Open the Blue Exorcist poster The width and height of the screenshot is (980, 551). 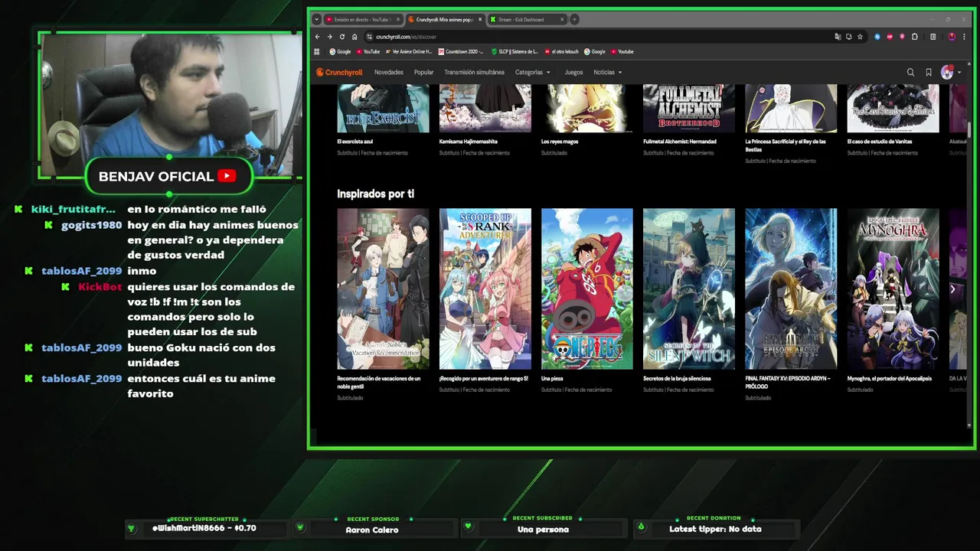pyautogui.click(x=383, y=108)
